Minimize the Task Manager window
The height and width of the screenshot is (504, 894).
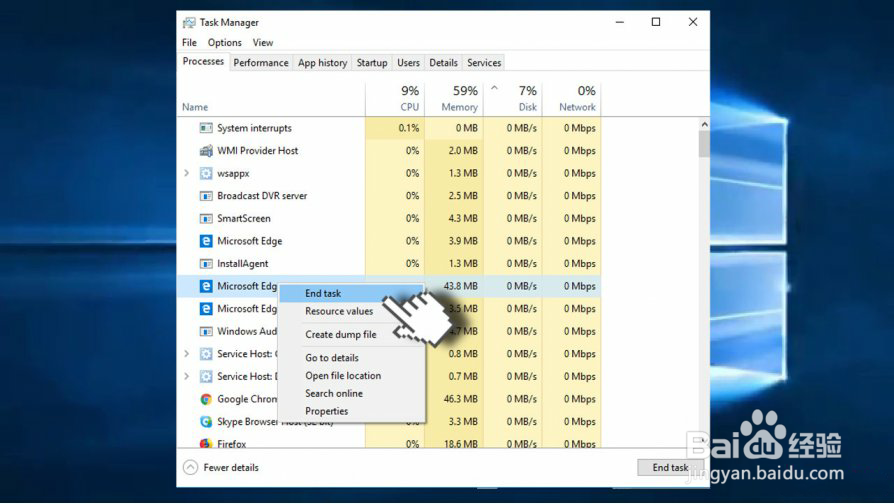pos(620,22)
